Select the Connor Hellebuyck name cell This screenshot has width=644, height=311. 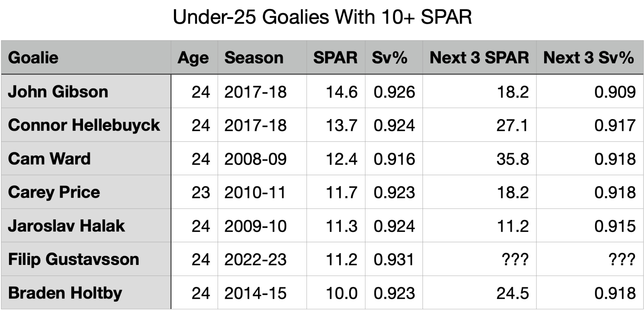coord(84,125)
